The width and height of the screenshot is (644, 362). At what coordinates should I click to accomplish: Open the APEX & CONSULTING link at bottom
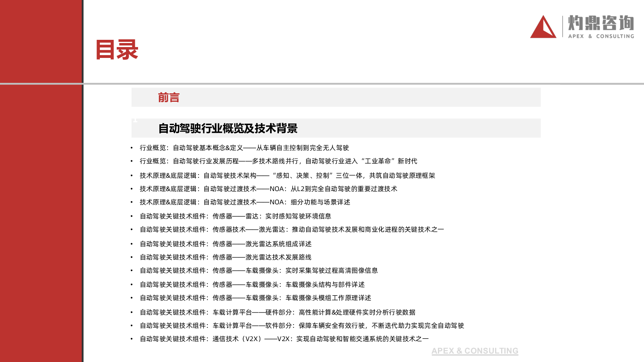point(475,351)
